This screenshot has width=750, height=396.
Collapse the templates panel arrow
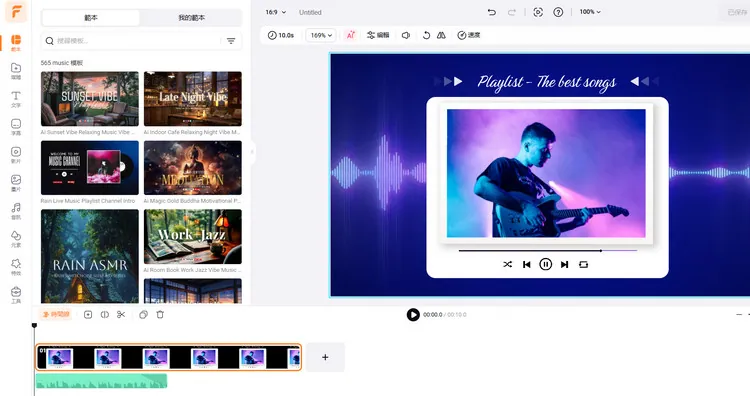coord(252,152)
